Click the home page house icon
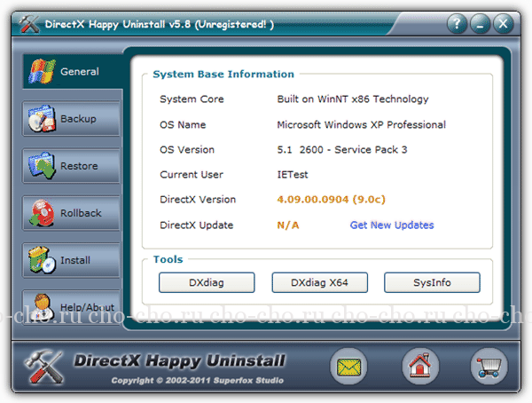532x403 pixels. [420, 365]
